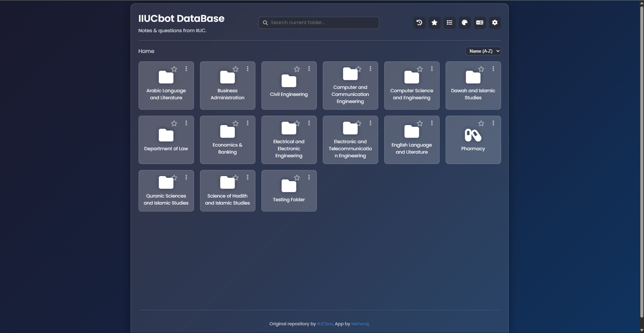This screenshot has width=644, height=333.
Task: Click the page vertical scrollbar
Action: click(641, 161)
